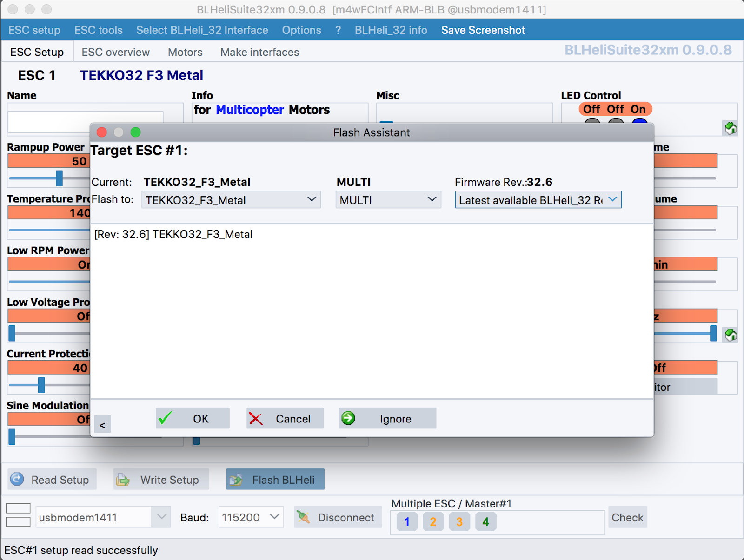
Task: Click the Disconnect button
Action: (338, 517)
